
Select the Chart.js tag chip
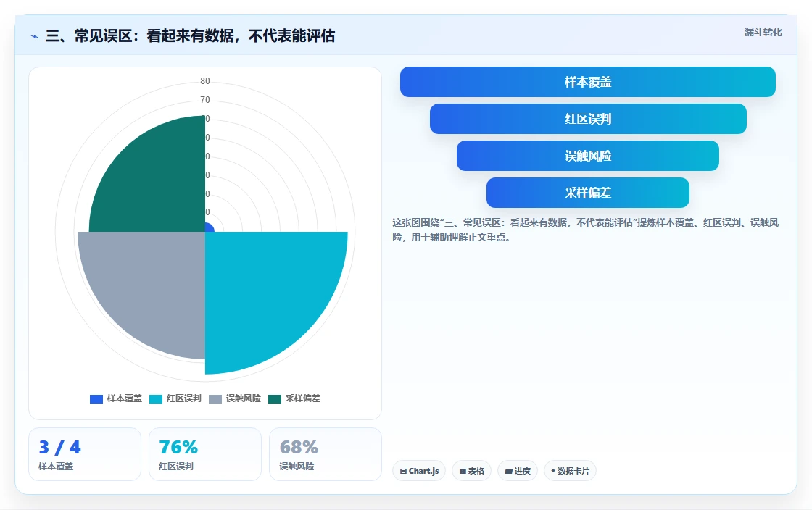419,471
